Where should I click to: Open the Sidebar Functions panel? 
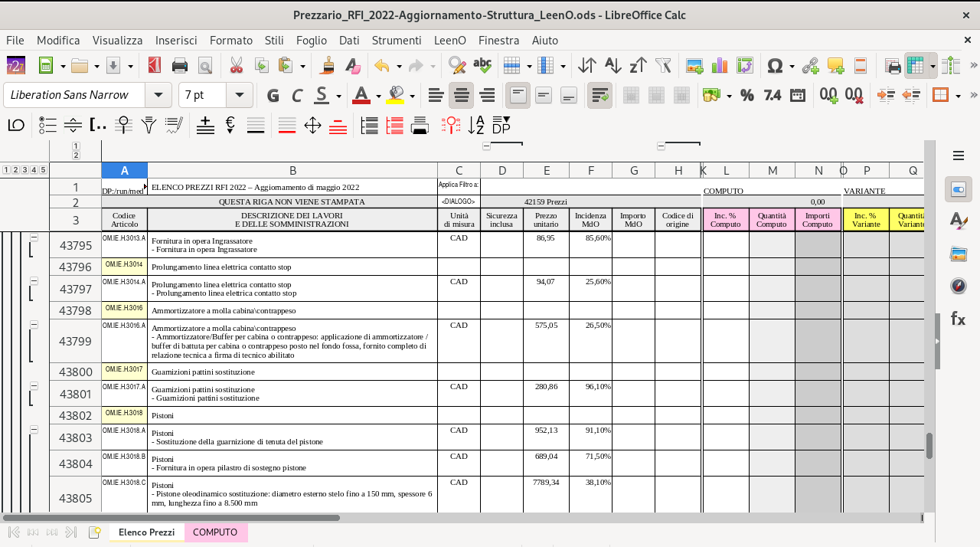click(959, 319)
